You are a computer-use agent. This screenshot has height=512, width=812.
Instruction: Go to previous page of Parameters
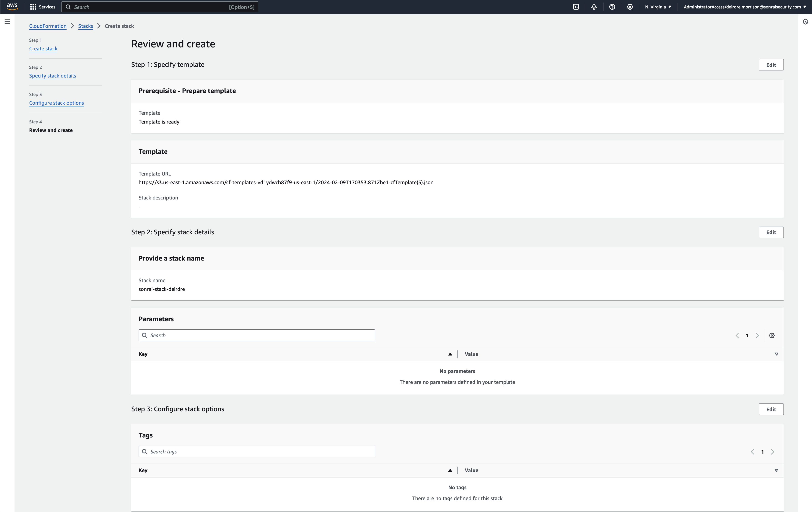pyautogui.click(x=737, y=335)
